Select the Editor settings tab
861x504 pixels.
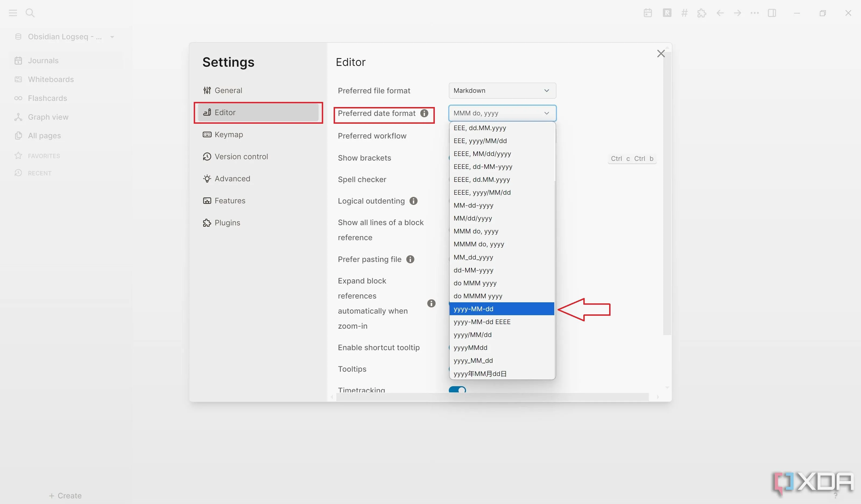(258, 112)
